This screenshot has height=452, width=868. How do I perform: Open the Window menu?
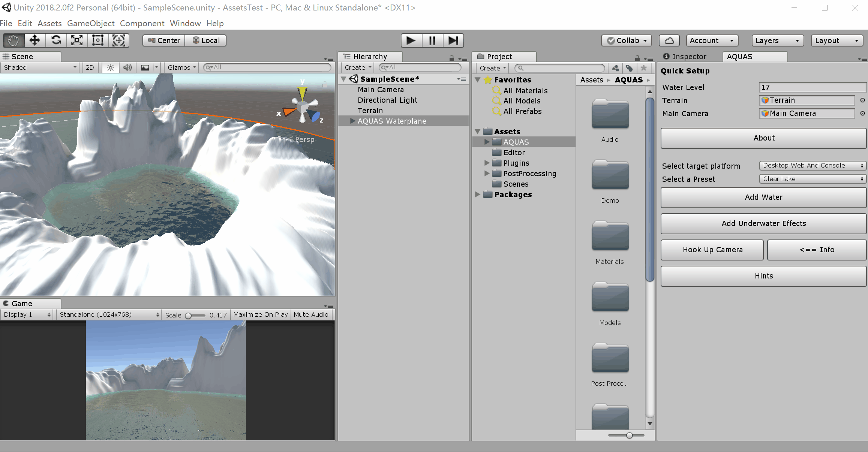point(185,23)
